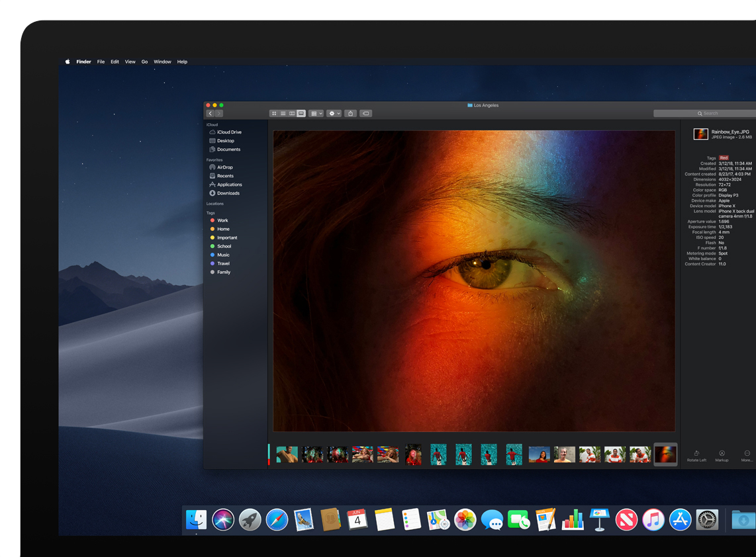Open the Rotate Left control
The width and height of the screenshot is (756, 557).
pos(696,454)
